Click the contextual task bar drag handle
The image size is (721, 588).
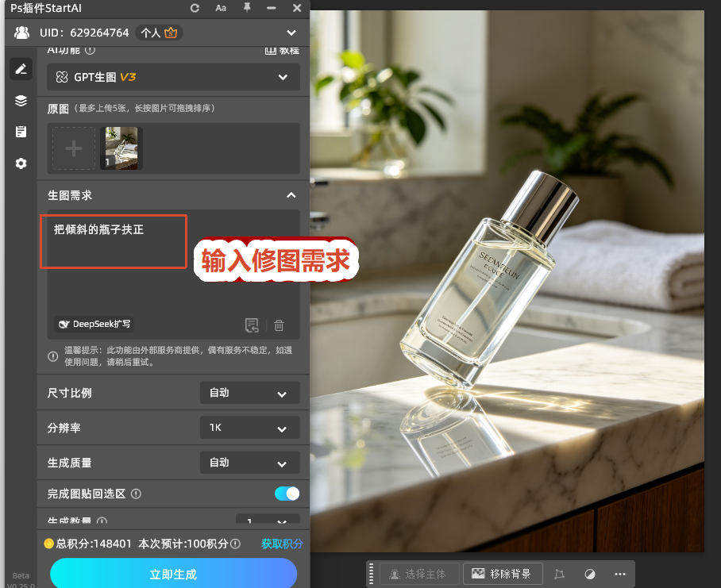pos(372,575)
